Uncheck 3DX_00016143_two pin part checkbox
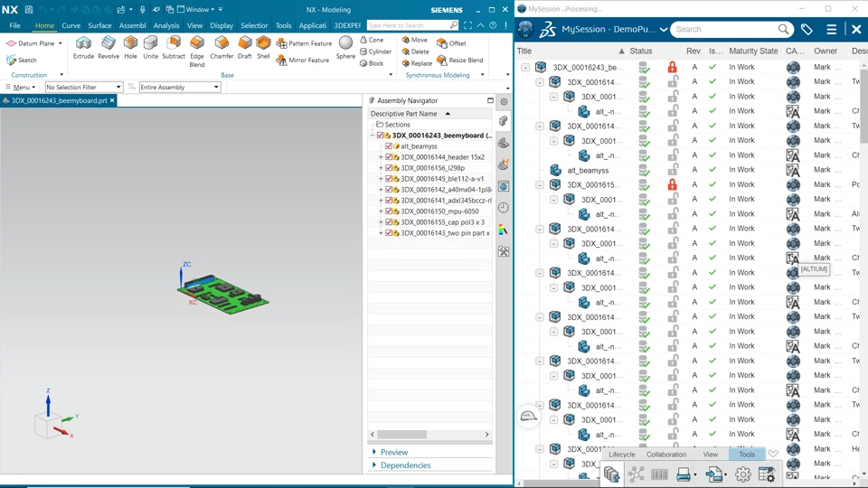 click(389, 233)
